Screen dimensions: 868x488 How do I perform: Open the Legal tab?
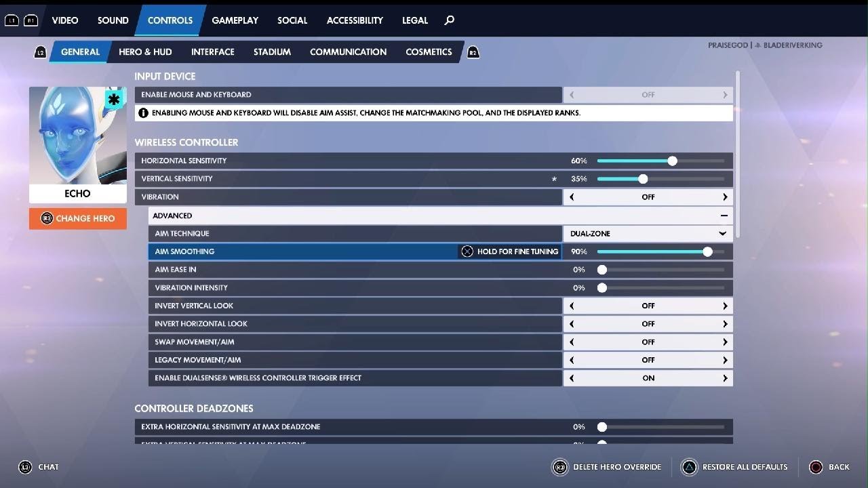pyautogui.click(x=415, y=20)
